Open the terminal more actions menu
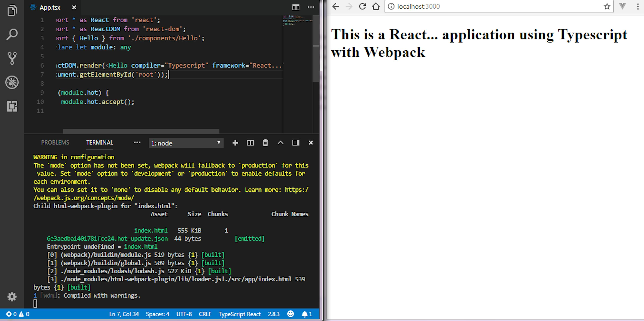Viewport: 644px width, 321px height. tap(137, 142)
